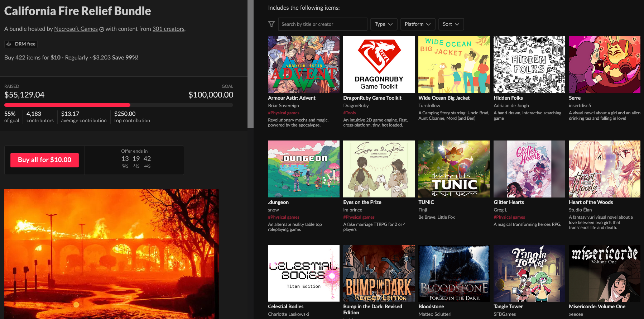Open creator Charlotte Laskowski's page
Screen dimensions: 644x319
288,314
